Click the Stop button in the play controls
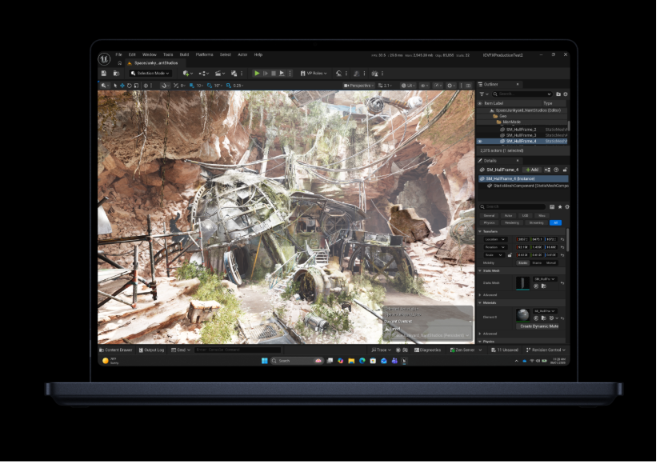 [273, 73]
